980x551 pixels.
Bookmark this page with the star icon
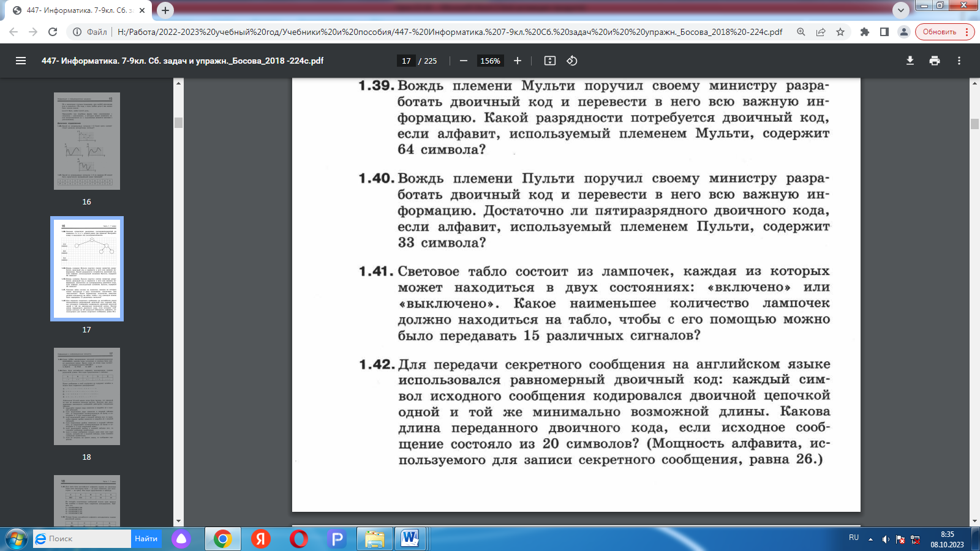[840, 32]
